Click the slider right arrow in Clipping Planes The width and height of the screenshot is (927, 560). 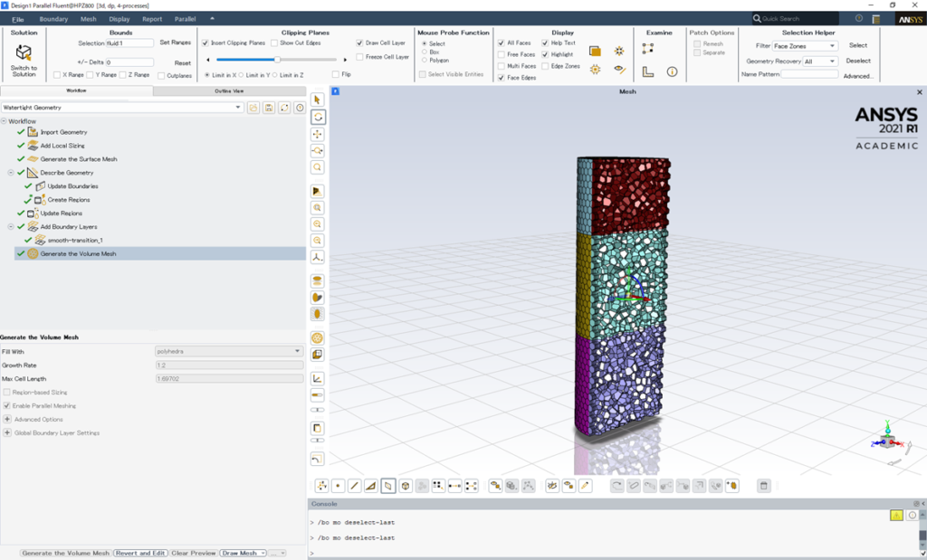(x=345, y=60)
